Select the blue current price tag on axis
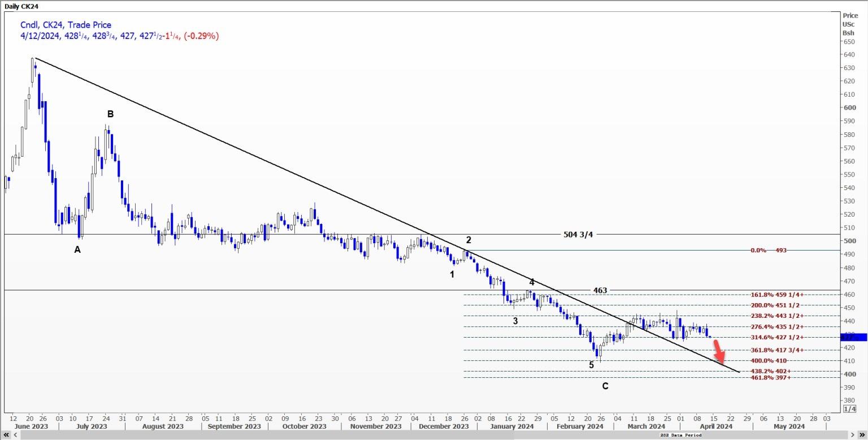Image resolution: width=868 pixels, height=440 pixels. pyautogui.click(x=854, y=337)
